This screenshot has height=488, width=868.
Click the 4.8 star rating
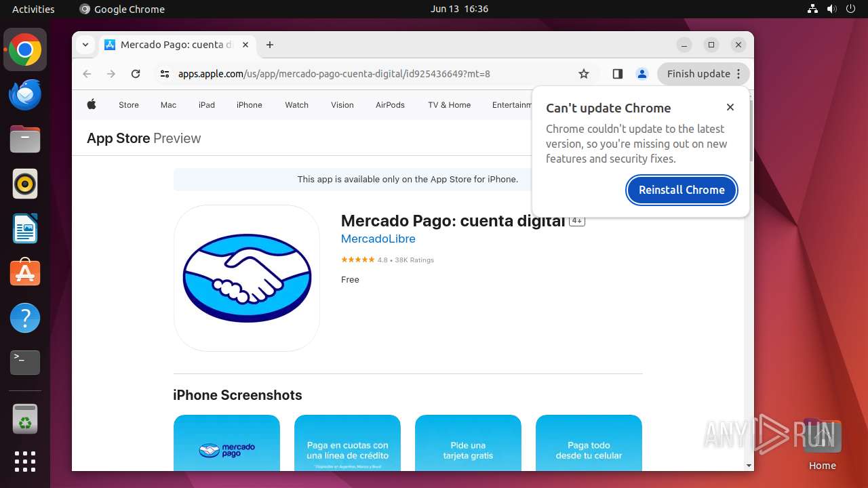387,260
